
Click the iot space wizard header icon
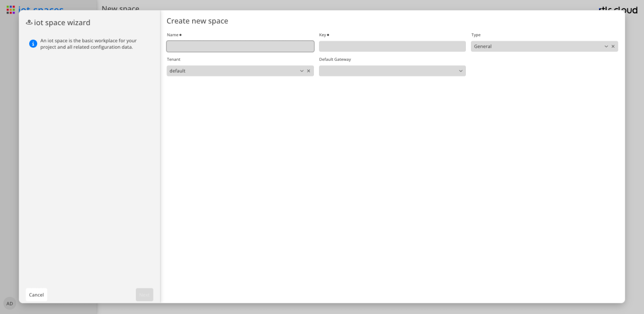tap(29, 23)
